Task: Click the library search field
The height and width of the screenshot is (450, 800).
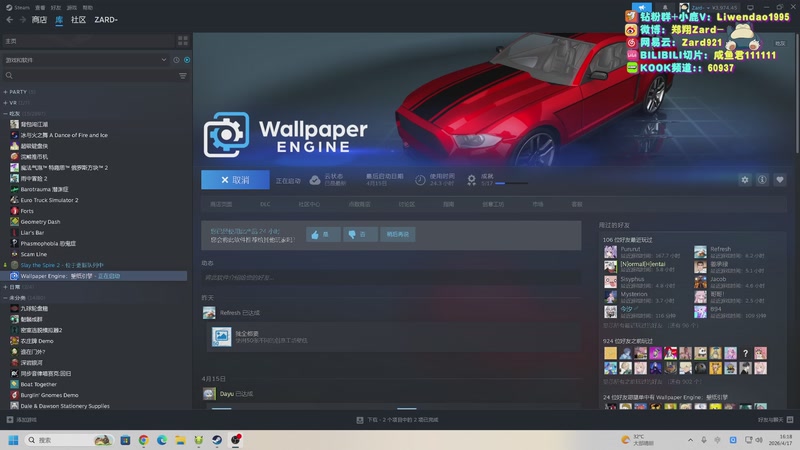Action: (x=91, y=76)
